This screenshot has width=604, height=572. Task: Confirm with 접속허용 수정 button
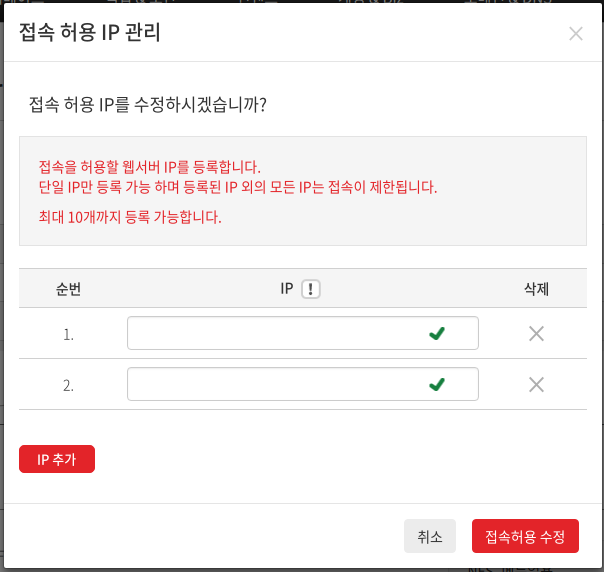[x=525, y=536]
